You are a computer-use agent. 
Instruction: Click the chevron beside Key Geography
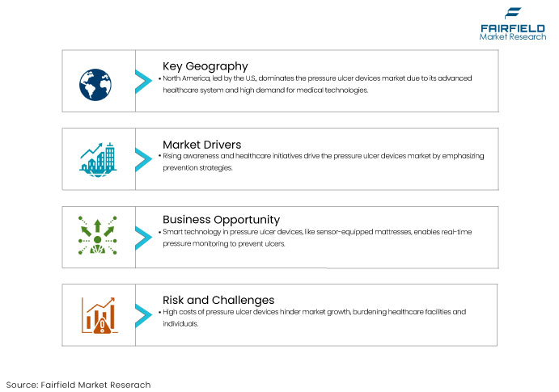point(144,82)
